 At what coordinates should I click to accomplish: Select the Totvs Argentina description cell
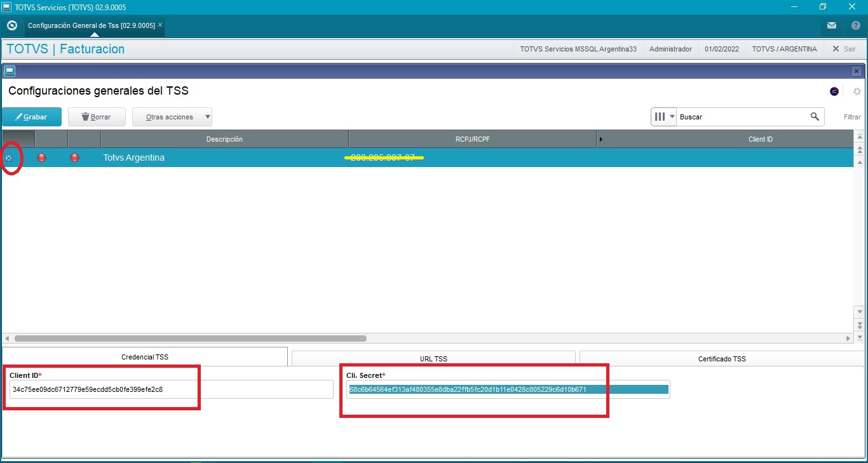coord(224,158)
